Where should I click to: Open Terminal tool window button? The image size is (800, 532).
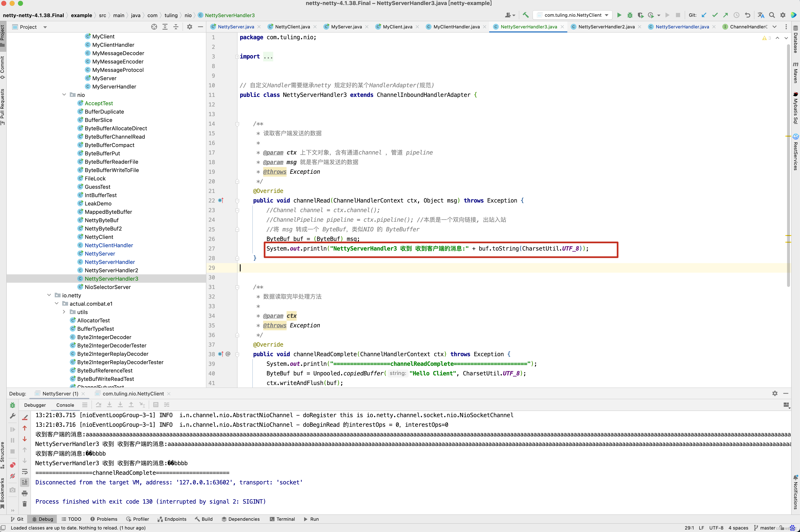[282, 519]
